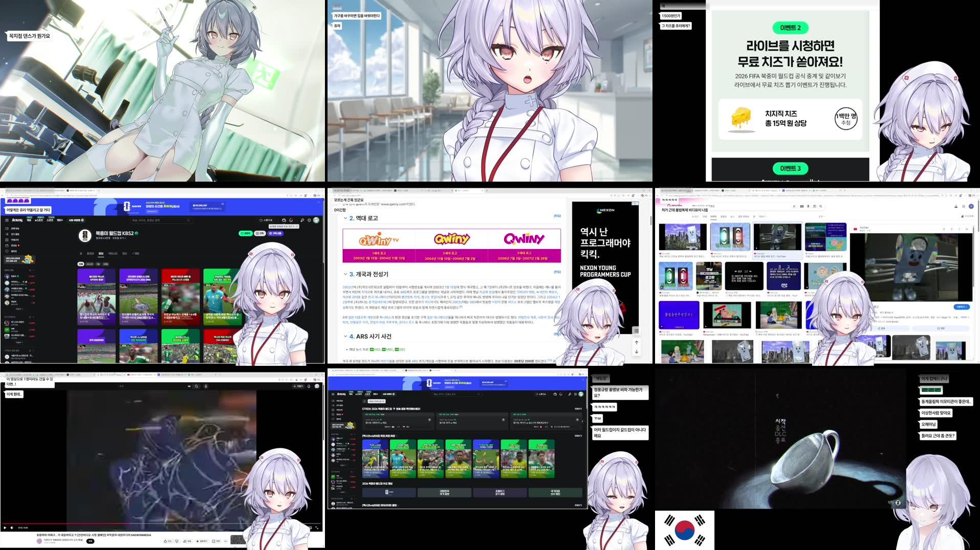Screen dimensions: 980x550
Task: Toggle alarm bell on first World Cup match card
Action: pyautogui.click(x=429, y=420)
